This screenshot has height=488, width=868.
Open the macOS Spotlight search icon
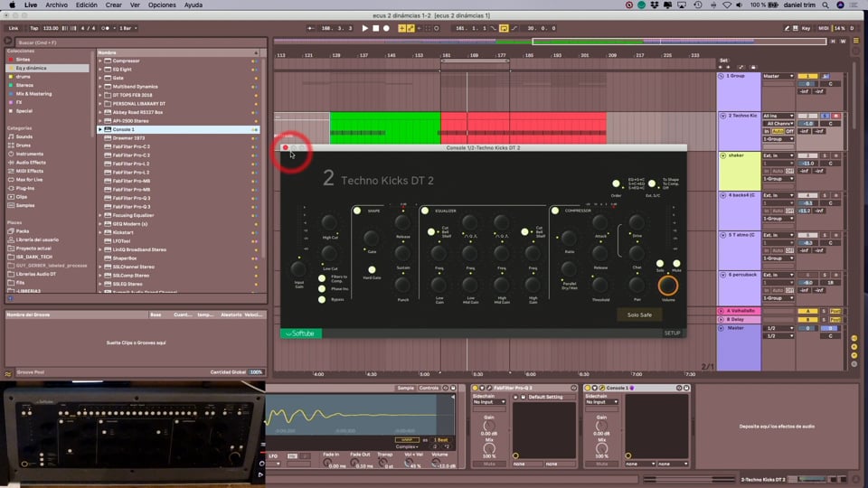[x=826, y=5]
